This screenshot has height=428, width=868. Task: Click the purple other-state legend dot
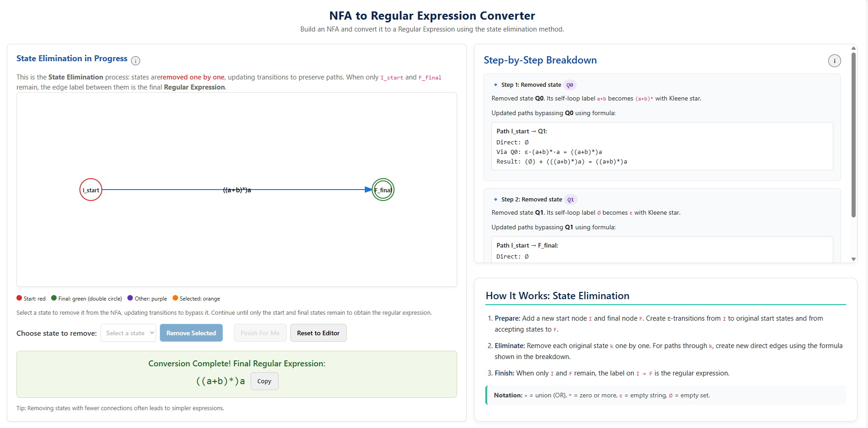pos(129,298)
